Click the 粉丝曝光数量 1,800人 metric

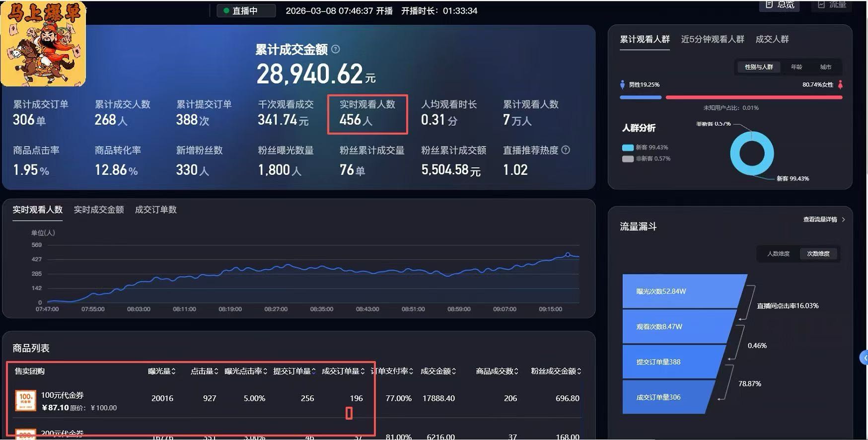point(286,161)
